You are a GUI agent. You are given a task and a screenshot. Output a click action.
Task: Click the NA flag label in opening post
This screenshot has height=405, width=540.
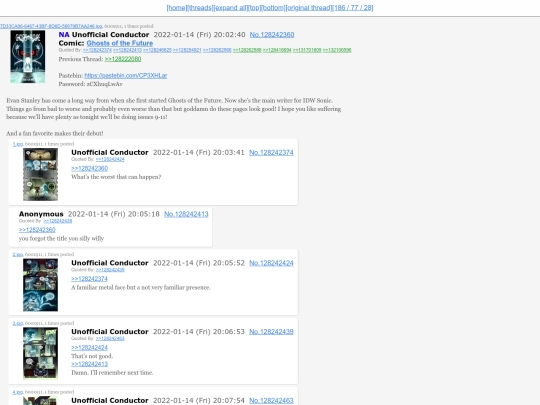click(64, 35)
